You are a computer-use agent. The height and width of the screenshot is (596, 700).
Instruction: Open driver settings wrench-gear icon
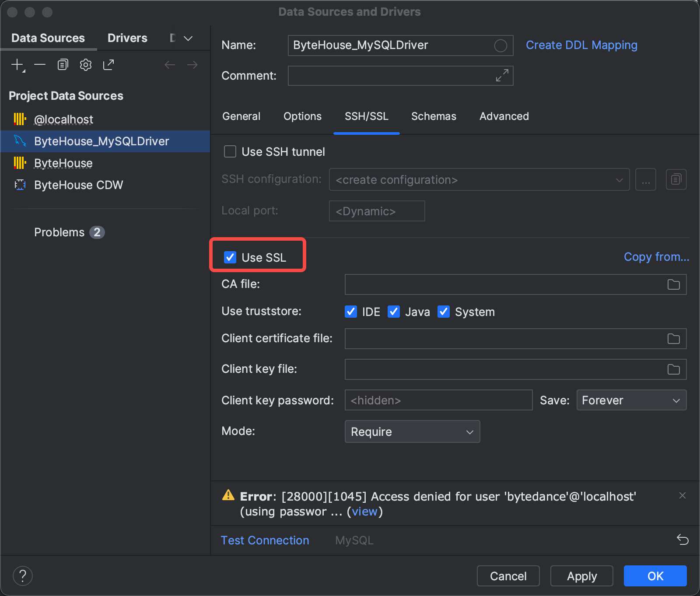coord(86,65)
